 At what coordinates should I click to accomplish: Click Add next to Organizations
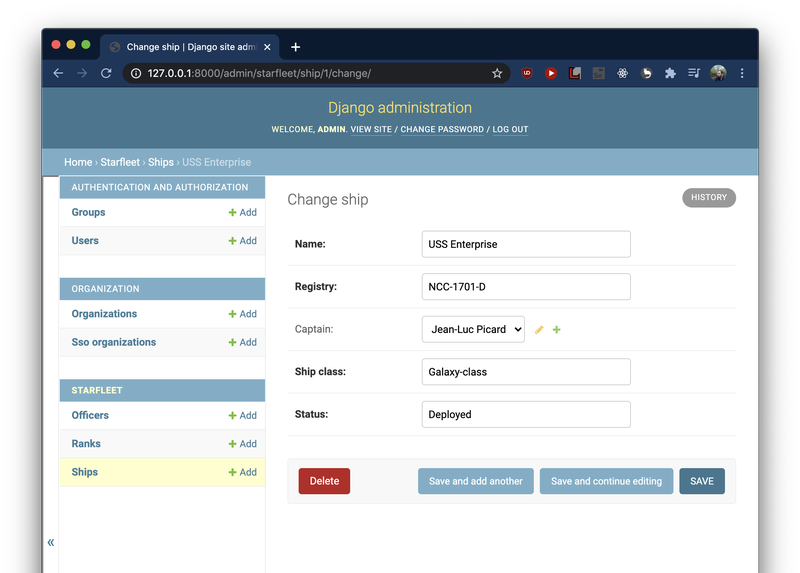click(x=243, y=314)
